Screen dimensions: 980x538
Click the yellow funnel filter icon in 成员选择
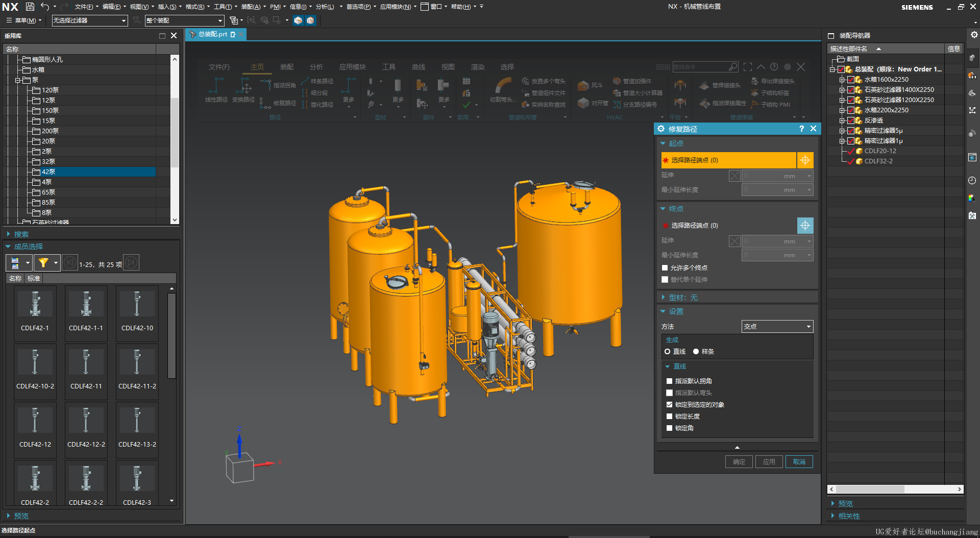[x=43, y=263]
